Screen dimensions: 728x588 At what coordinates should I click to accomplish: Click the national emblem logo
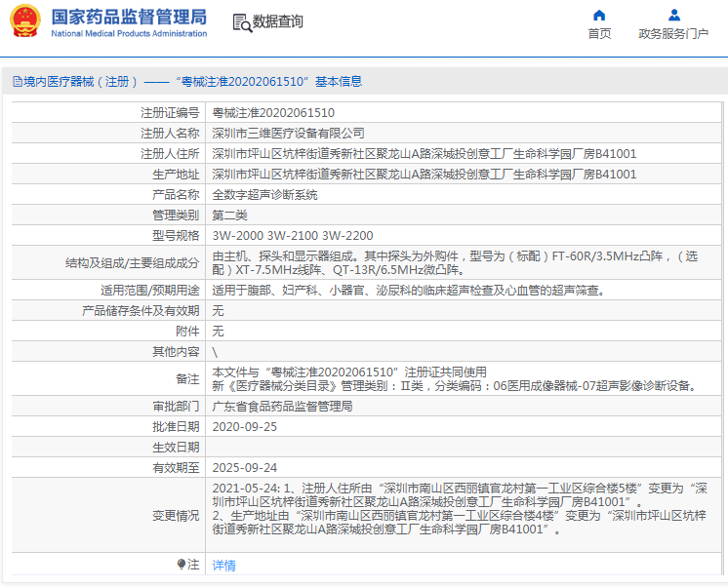pyautogui.click(x=25, y=20)
